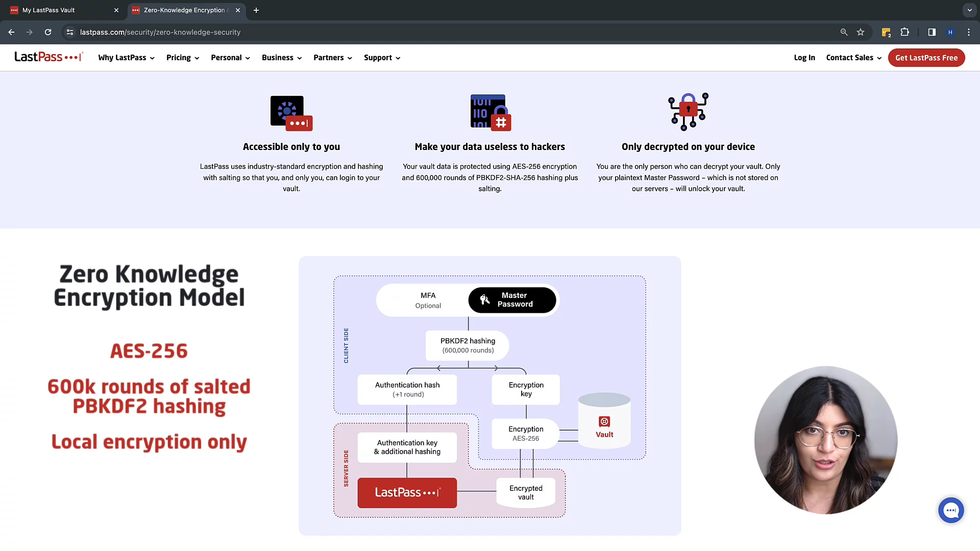The height and width of the screenshot is (551, 980).
Task: Expand the Support navigation menu
Action: 382,58
